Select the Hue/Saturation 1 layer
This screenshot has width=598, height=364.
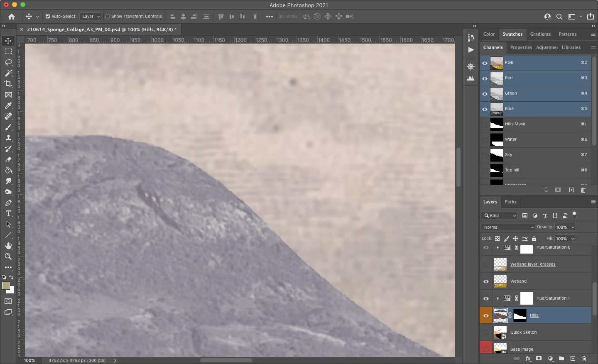click(x=542, y=298)
